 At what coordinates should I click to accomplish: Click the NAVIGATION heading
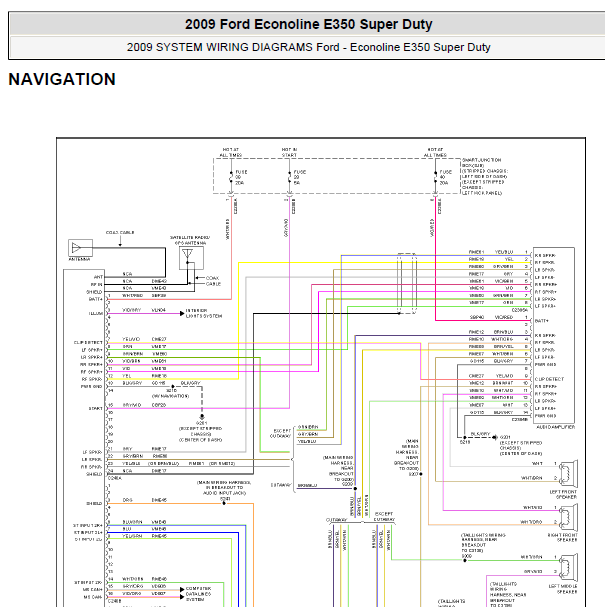pos(62,79)
